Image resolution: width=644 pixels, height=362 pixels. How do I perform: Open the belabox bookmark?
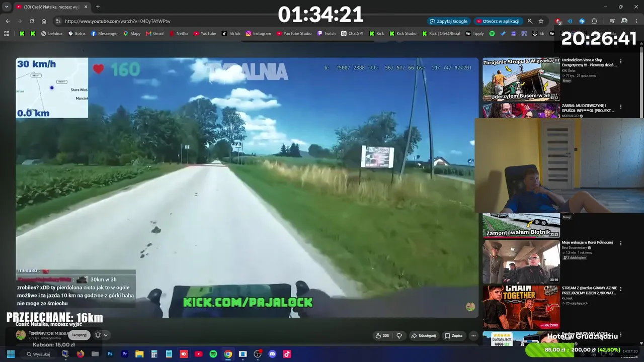click(x=52, y=34)
